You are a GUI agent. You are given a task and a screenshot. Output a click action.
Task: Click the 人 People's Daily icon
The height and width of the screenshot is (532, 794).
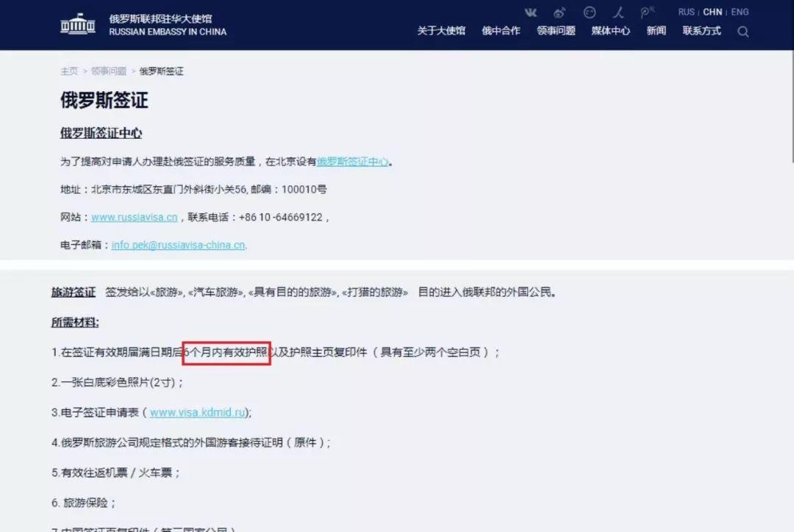coord(618,12)
